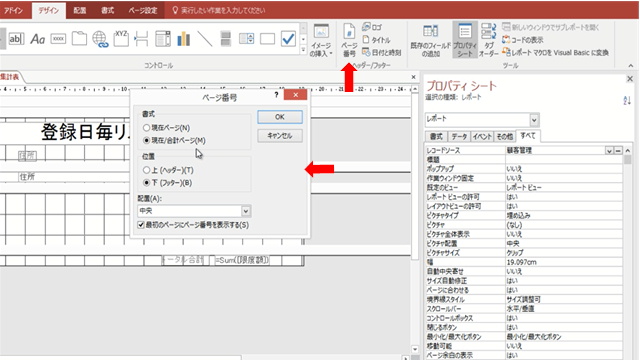
Task: Switch to property sheet その他 tab
Action: tap(504, 137)
